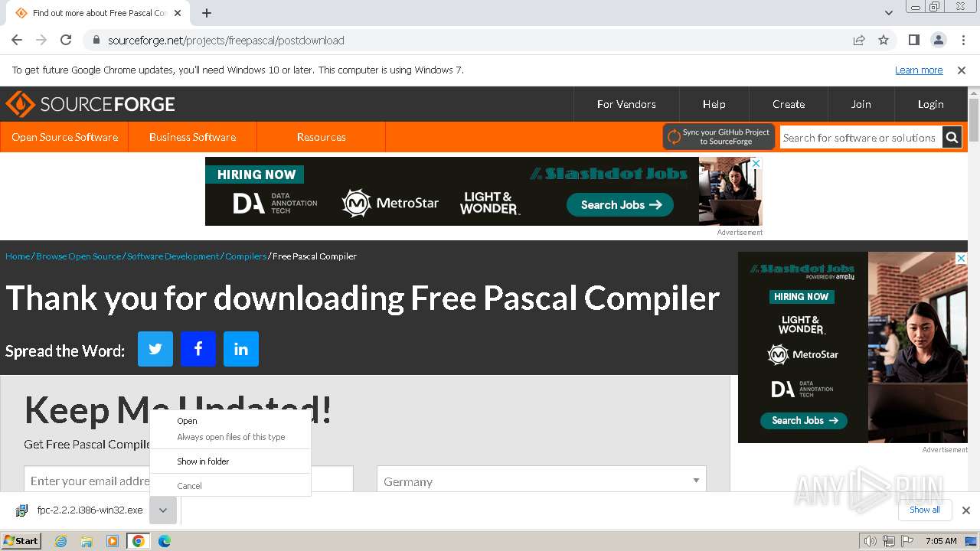Toggle the download item options chevron

(x=163, y=510)
